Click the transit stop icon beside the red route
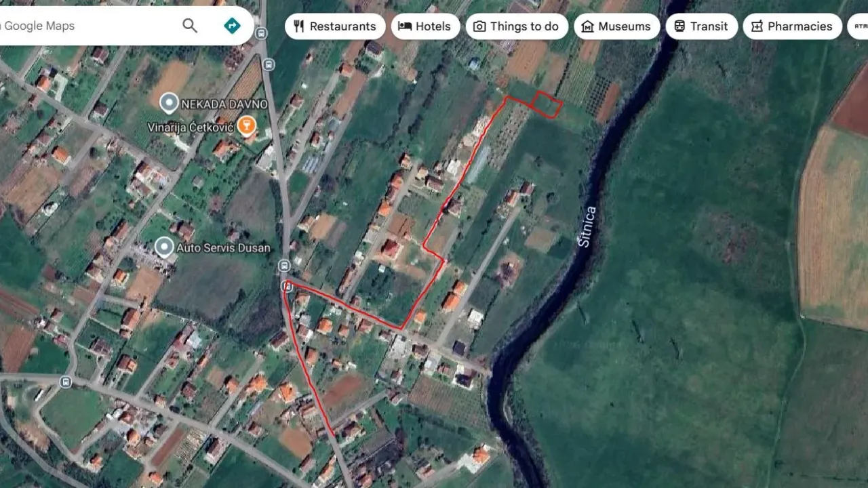 [x=287, y=286]
